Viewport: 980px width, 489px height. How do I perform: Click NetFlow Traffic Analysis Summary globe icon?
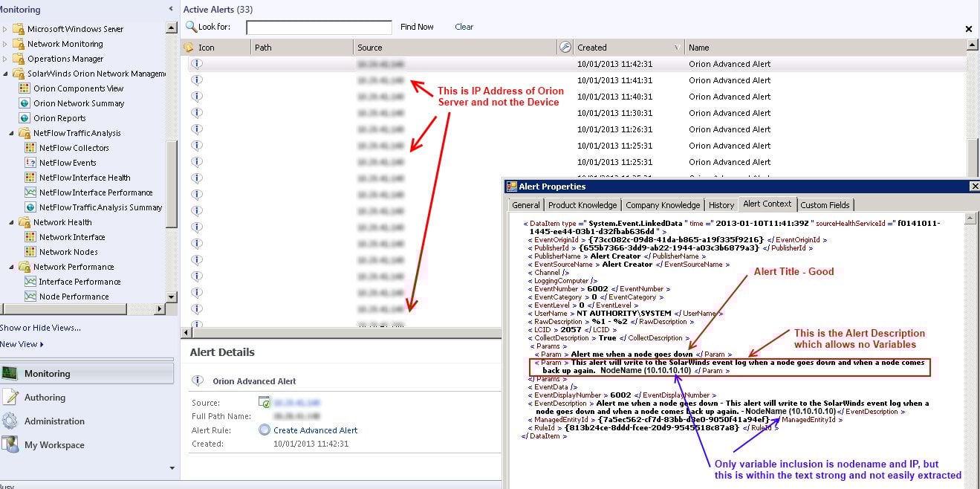tap(30, 207)
